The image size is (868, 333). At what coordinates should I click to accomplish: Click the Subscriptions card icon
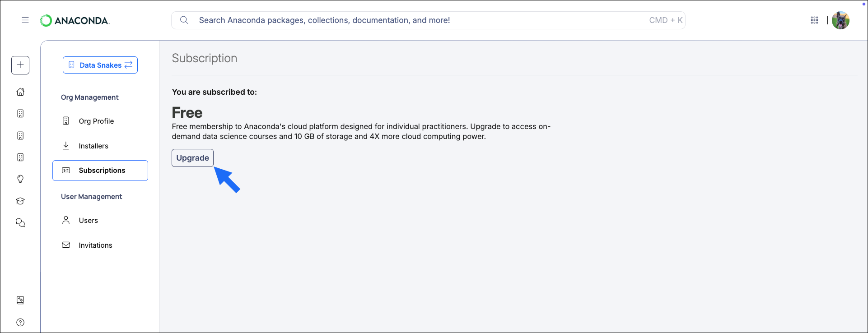click(x=66, y=170)
